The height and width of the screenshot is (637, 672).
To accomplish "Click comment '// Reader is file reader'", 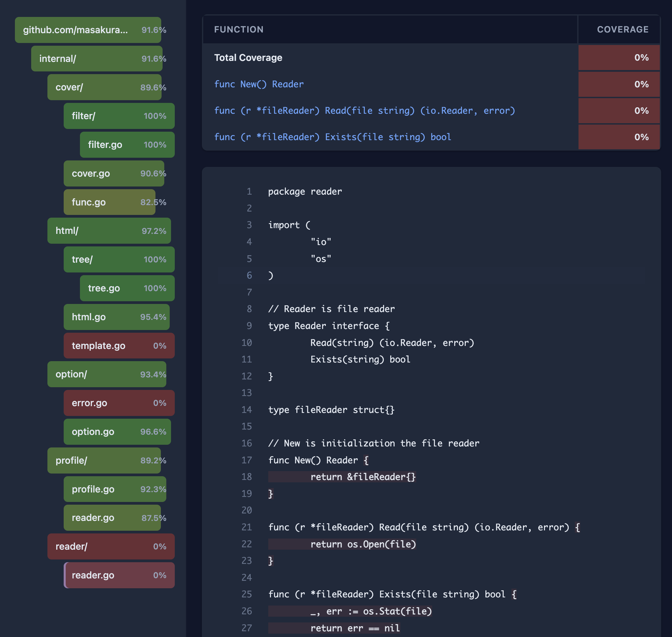I will point(331,309).
